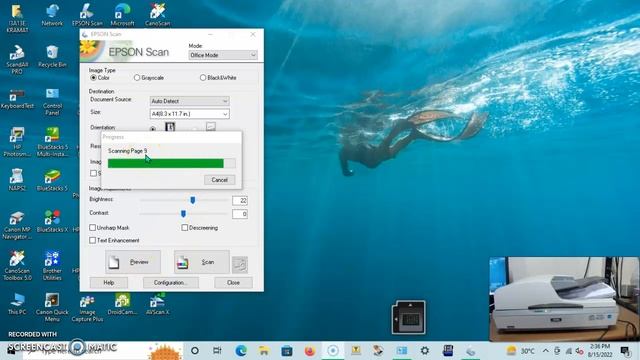Open the Brother Utilities desktop icon
The height and width of the screenshot is (360, 640).
(52, 266)
